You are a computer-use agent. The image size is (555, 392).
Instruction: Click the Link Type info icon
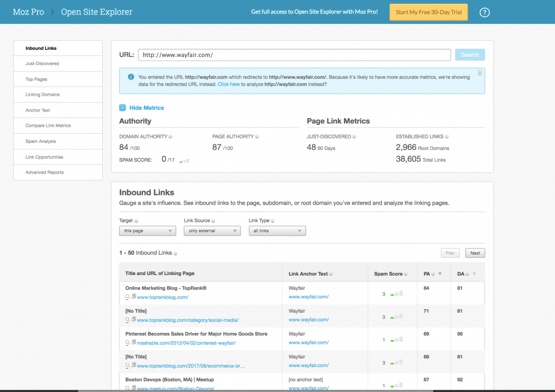[273, 221]
